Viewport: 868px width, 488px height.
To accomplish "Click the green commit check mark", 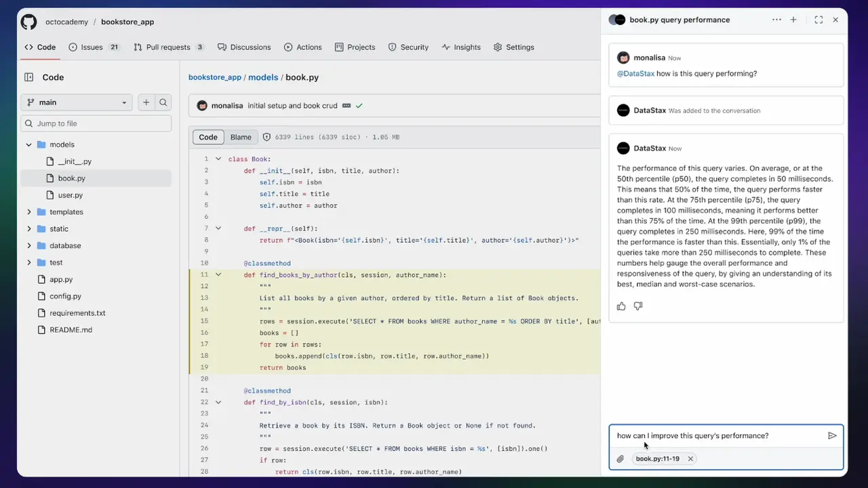I will click(x=359, y=106).
